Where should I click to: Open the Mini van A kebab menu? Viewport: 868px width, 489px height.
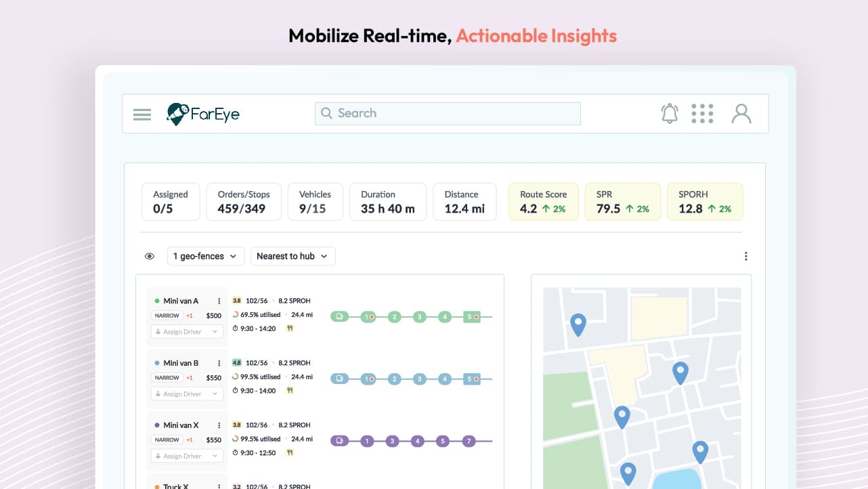click(219, 301)
